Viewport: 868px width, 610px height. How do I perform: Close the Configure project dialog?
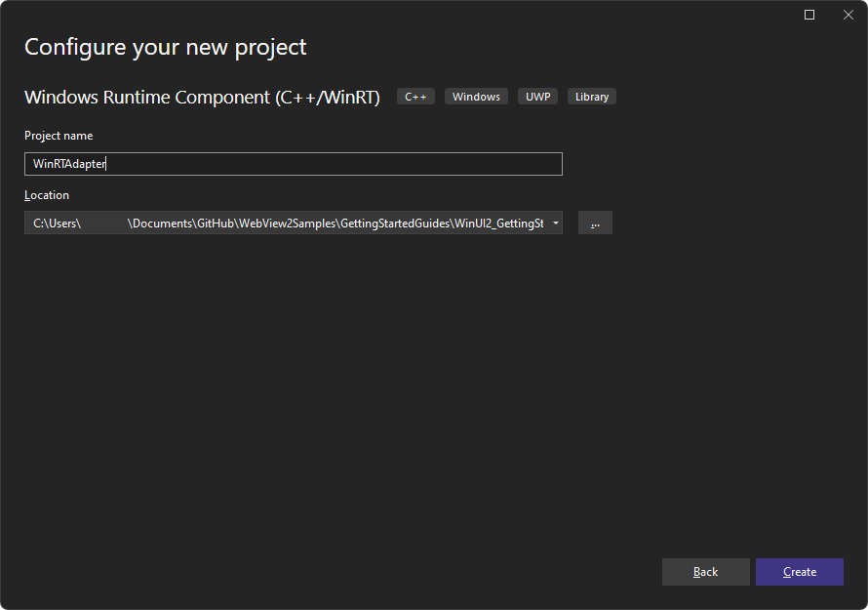(848, 15)
